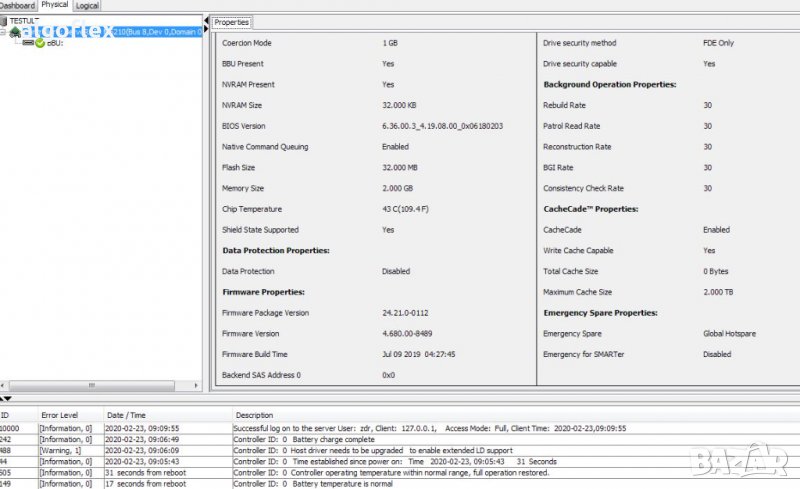The height and width of the screenshot is (489, 800).
Task: Click the TESTULT server icon in tree
Action: pyautogui.click(x=4, y=21)
